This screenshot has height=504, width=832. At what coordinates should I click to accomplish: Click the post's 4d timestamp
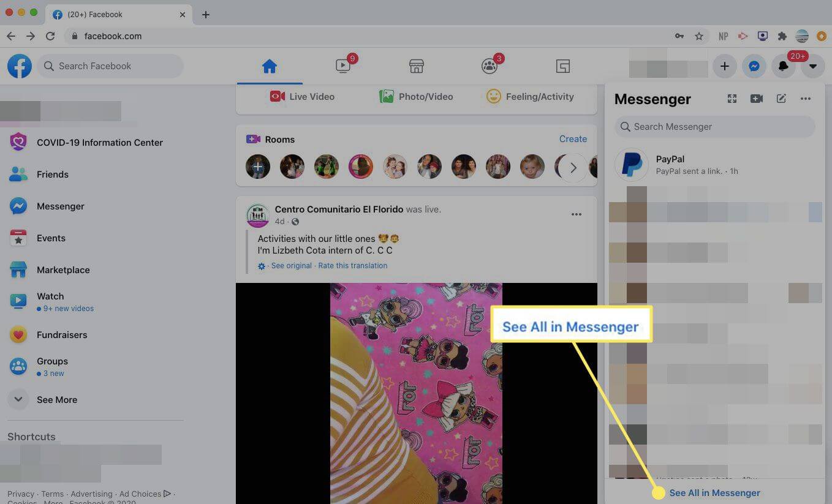coord(279,221)
